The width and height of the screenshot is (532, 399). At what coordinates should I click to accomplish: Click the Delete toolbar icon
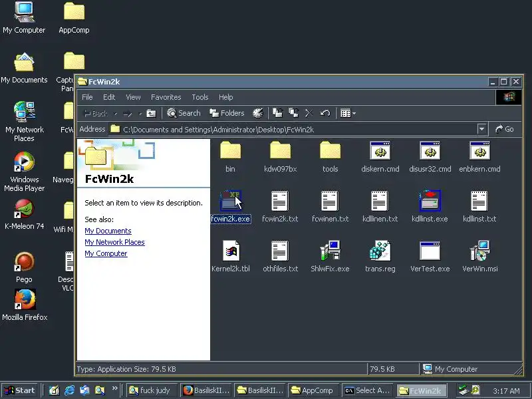click(x=309, y=113)
